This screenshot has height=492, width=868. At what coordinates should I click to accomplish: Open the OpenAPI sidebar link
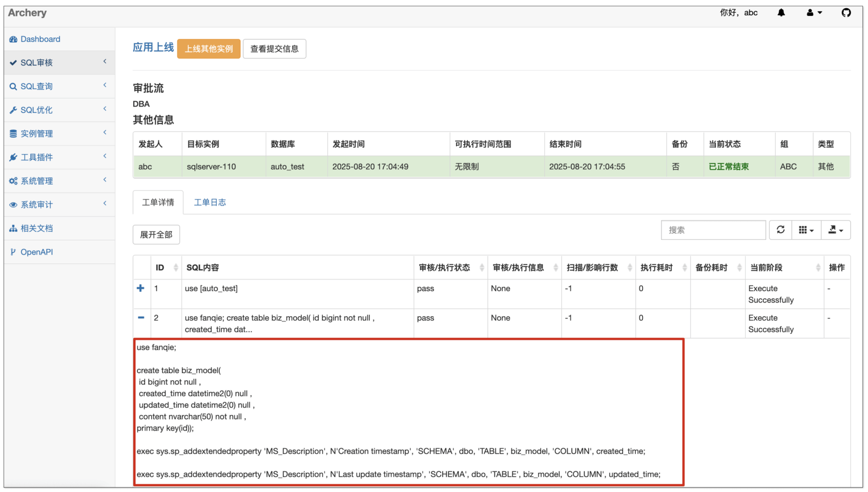coord(59,252)
